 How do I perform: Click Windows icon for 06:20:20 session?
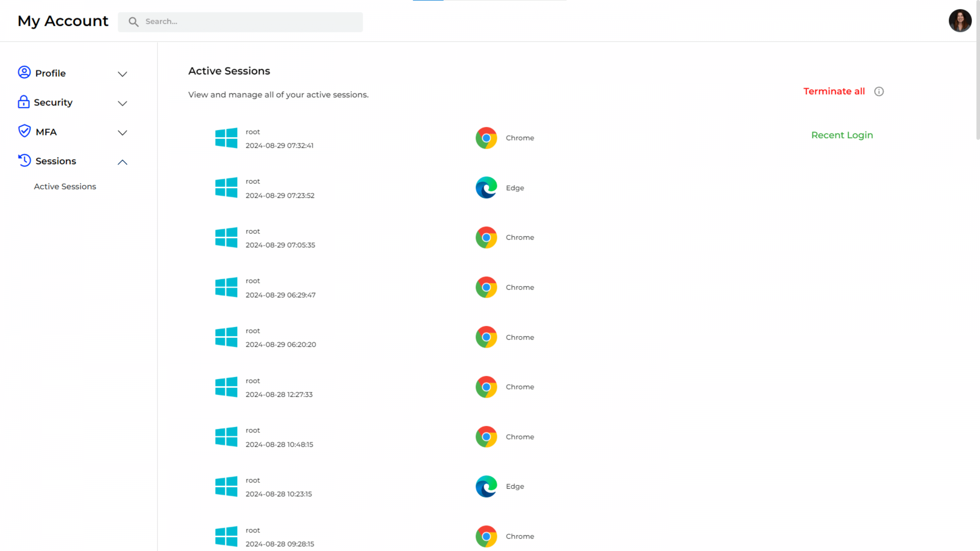226,337
